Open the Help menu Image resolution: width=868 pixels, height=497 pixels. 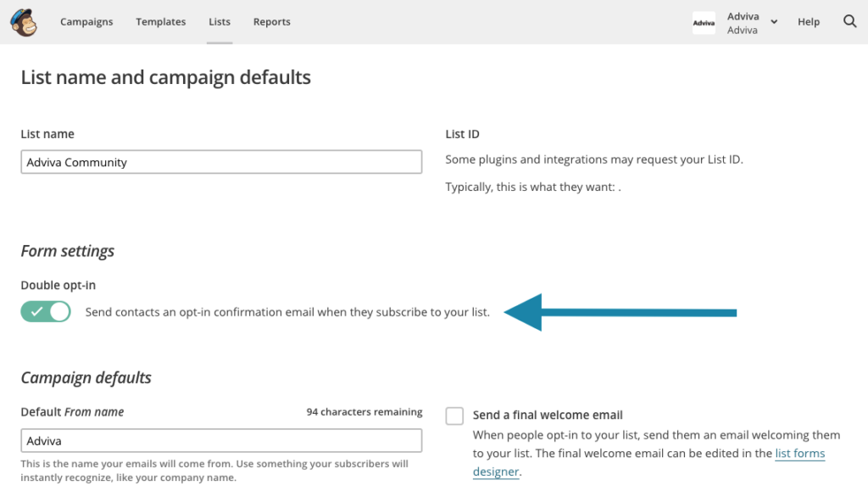808,21
